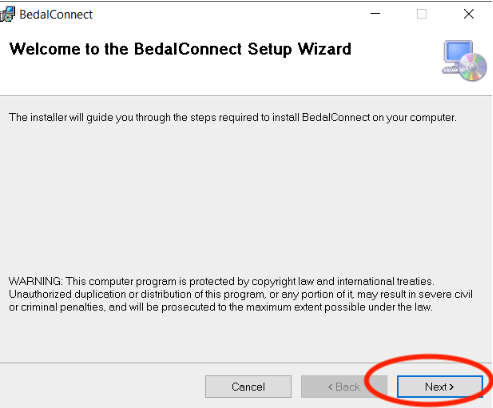Click the Welcome to BedalConnect Setup Wizard heading

pos(180,49)
